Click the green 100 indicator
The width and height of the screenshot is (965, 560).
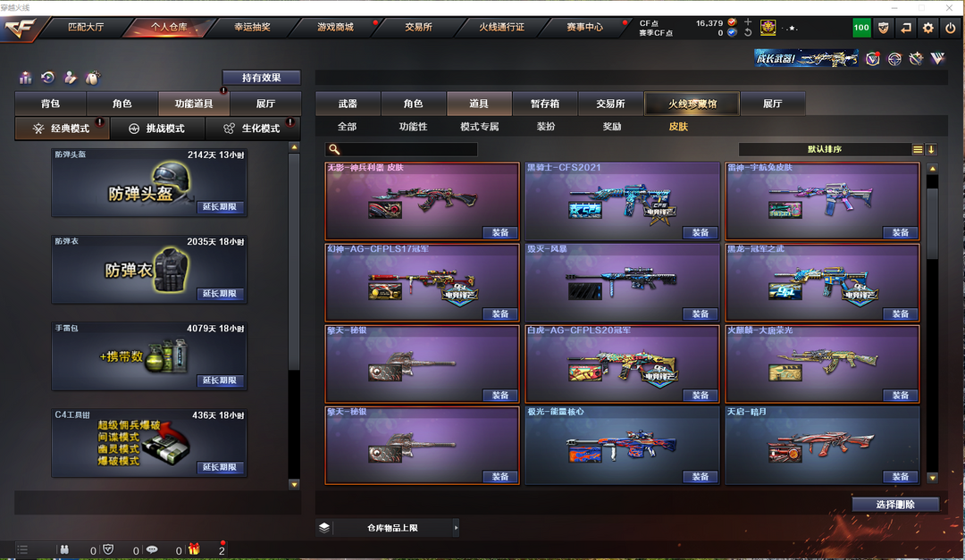[861, 28]
